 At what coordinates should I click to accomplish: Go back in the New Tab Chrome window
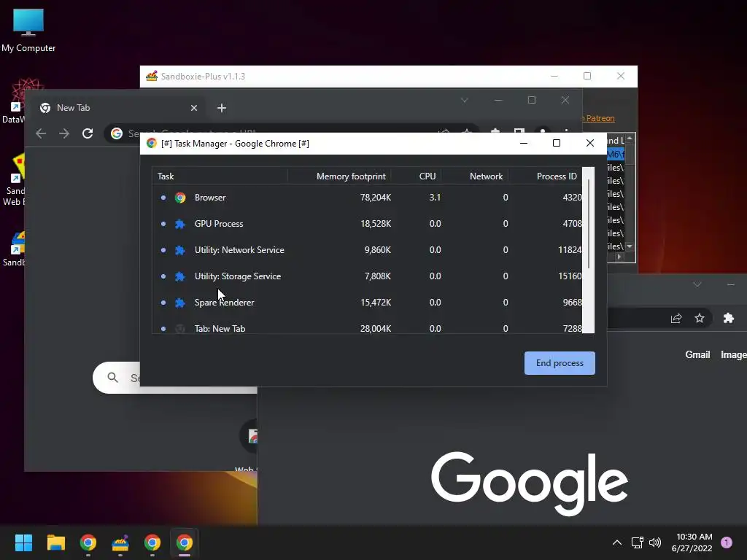tap(41, 134)
